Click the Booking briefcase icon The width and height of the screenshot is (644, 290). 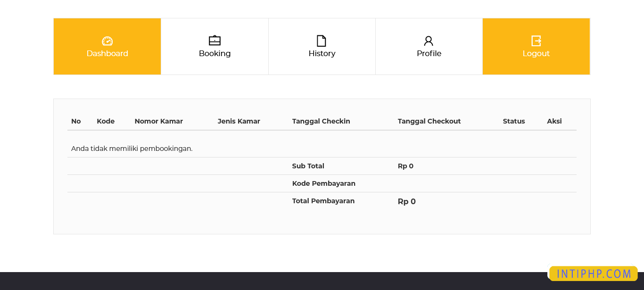tap(215, 41)
